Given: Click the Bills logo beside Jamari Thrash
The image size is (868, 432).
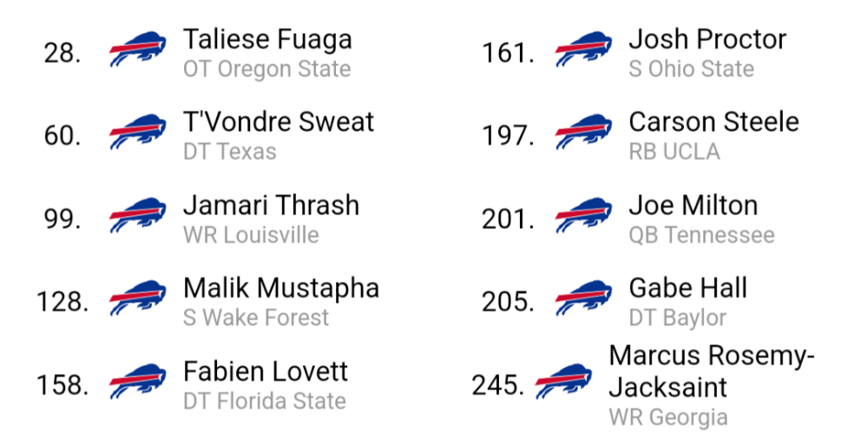Looking at the screenshot, I should point(138,214).
